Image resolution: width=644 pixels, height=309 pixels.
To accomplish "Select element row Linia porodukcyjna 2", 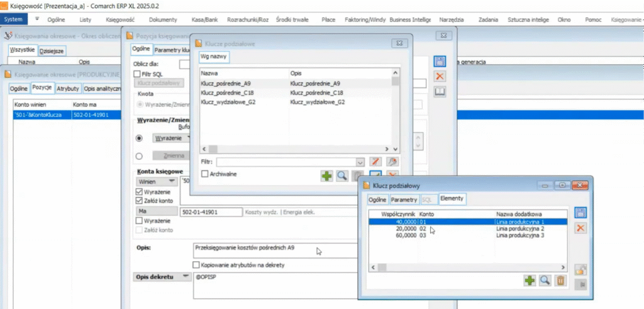I will point(468,228).
